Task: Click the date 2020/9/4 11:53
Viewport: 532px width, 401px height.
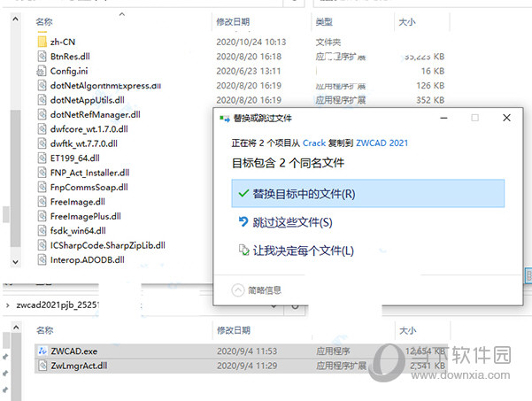Action: pos(247,351)
